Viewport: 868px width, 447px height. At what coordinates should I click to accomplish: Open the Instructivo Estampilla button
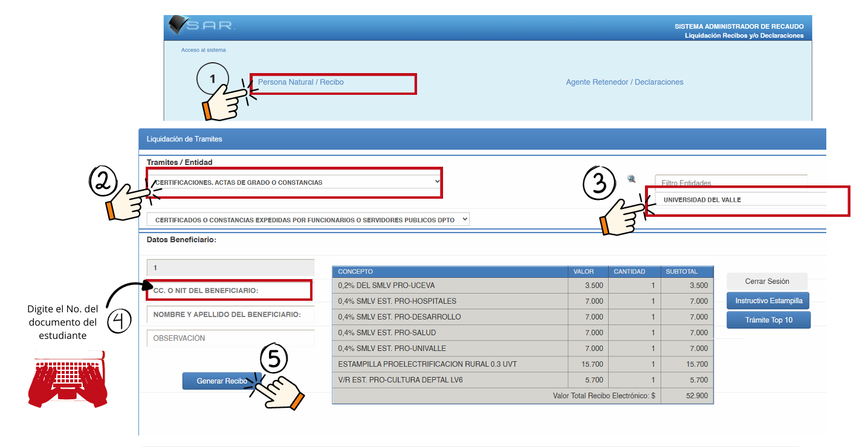click(768, 301)
